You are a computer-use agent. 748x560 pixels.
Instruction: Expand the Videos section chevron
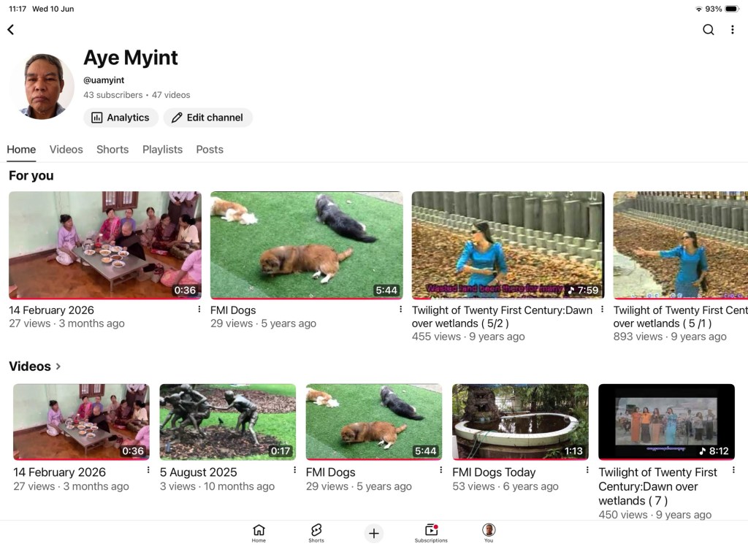tap(58, 367)
